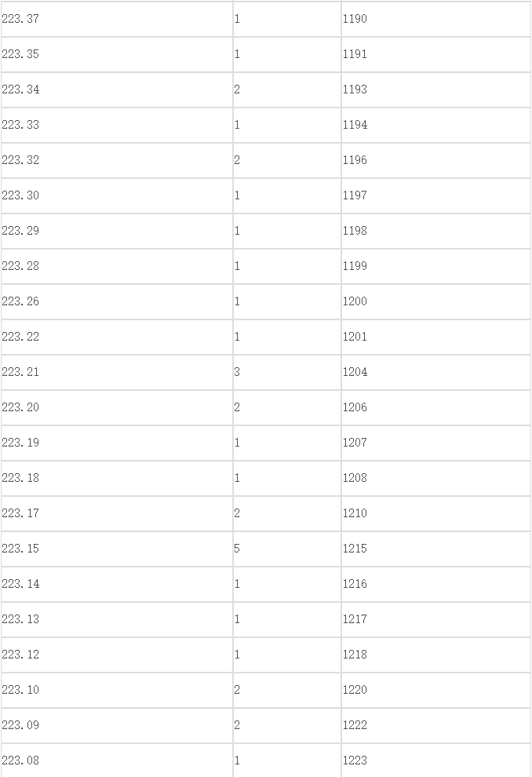532x777 pixels.
Task: Select the cell showing 1206
Action: pos(436,407)
